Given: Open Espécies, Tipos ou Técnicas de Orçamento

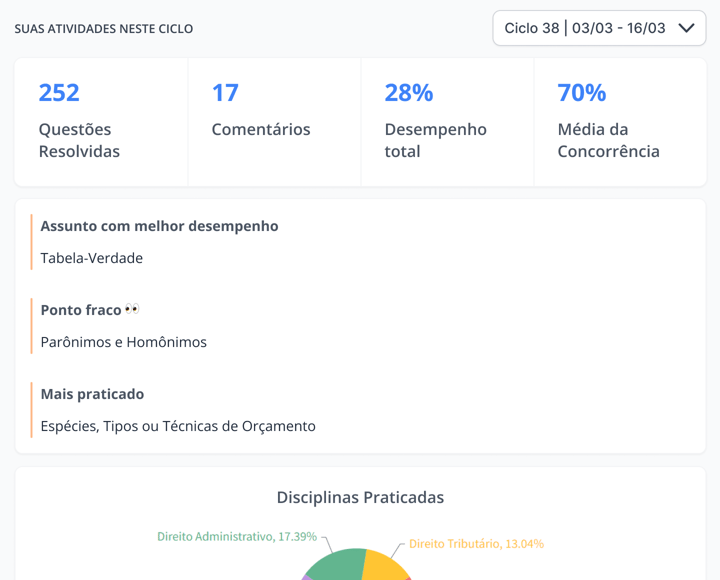Looking at the screenshot, I should tap(178, 426).
